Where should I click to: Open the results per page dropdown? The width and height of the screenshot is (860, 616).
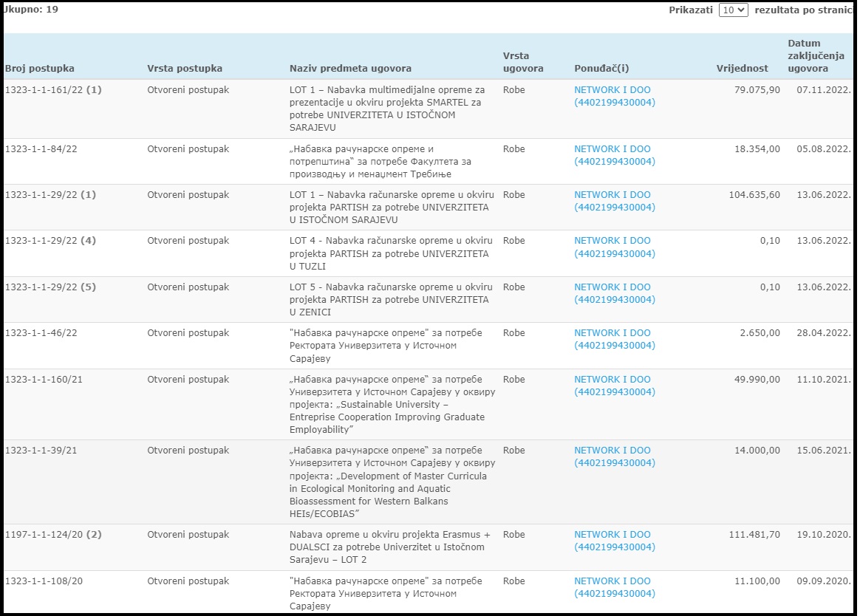pyautogui.click(x=734, y=10)
